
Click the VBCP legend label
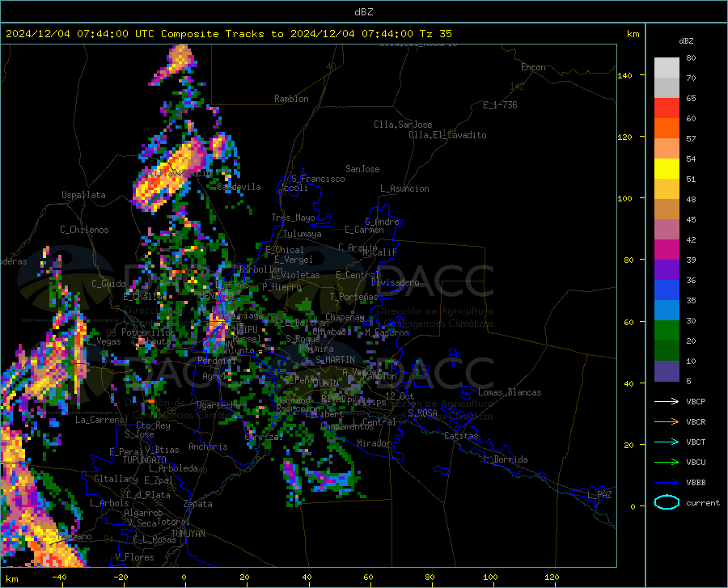pyautogui.click(x=696, y=401)
